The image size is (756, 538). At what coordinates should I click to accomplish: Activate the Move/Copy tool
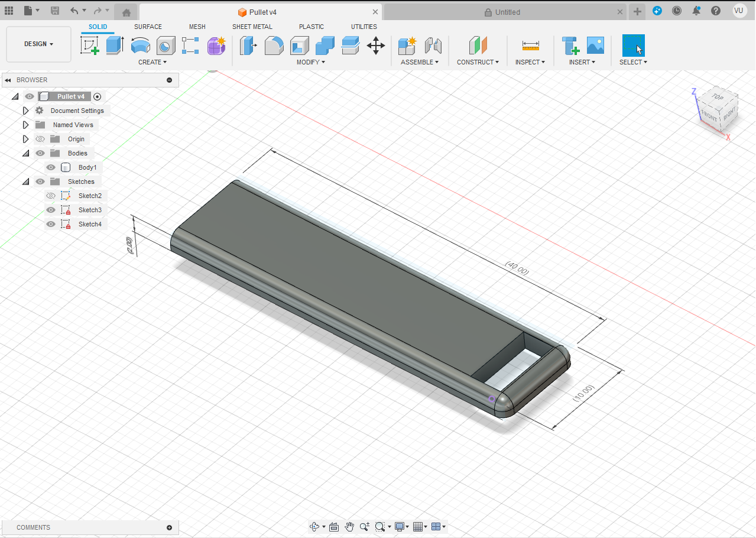[x=376, y=46]
